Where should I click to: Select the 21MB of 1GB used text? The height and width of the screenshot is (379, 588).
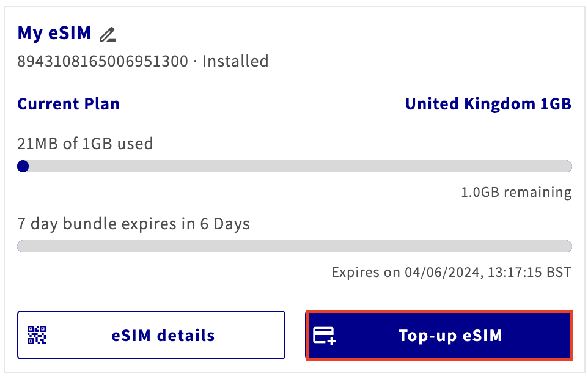click(x=84, y=143)
